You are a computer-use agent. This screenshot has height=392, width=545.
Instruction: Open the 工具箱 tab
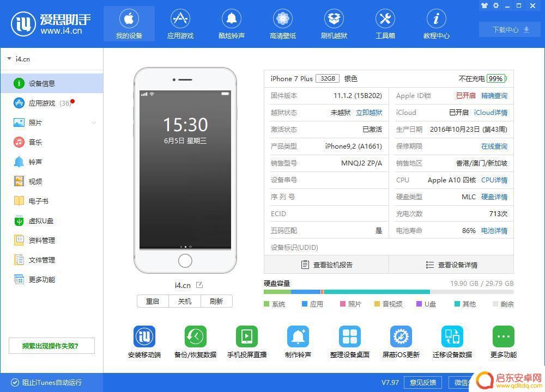click(x=385, y=23)
